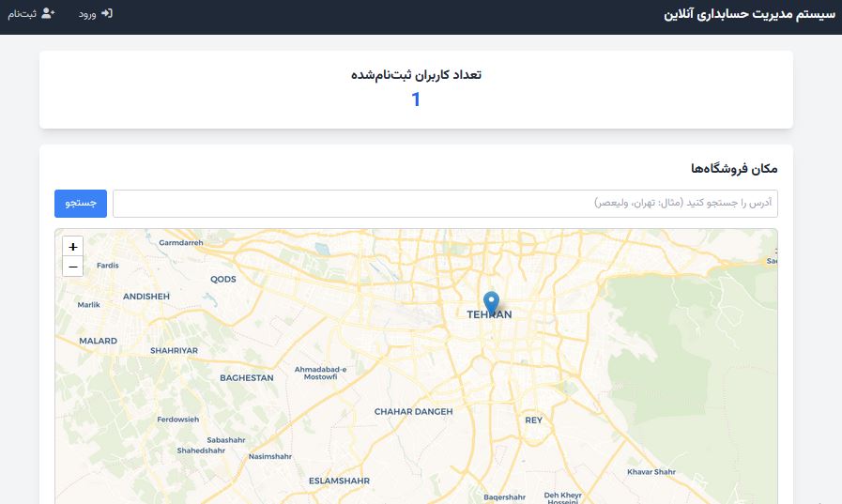This screenshot has height=504, width=842.
Task: Click the Ferdowsieh map label
Action: pos(177,420)
